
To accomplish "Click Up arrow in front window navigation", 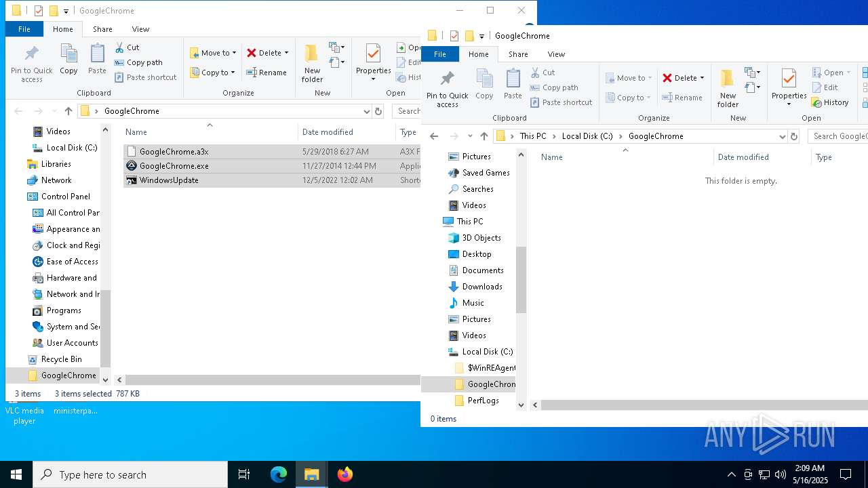I will click(x=484, y=136).
